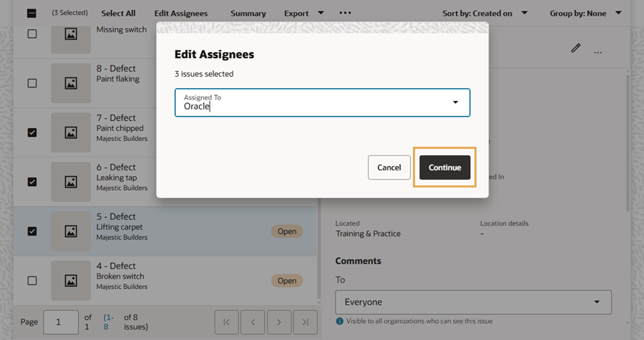Screen dimensions: 644x340
Task: Go to the next page arrow
Action: (279, 322)
